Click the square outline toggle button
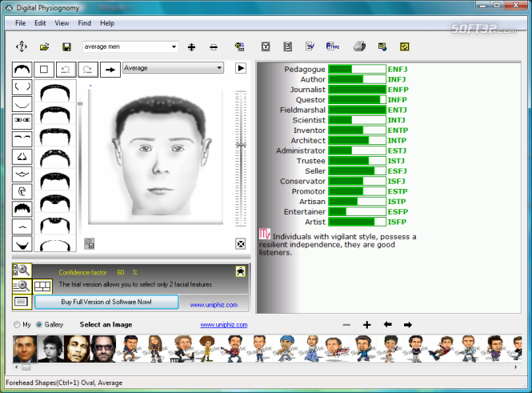 pyautogui.click(x=44, y=70)
